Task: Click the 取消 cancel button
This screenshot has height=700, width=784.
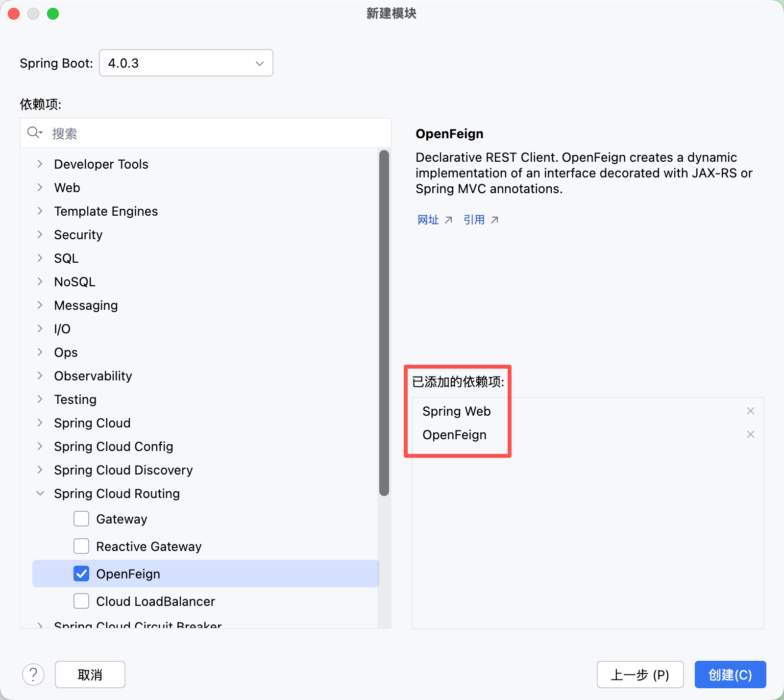Action: point(90,675)
